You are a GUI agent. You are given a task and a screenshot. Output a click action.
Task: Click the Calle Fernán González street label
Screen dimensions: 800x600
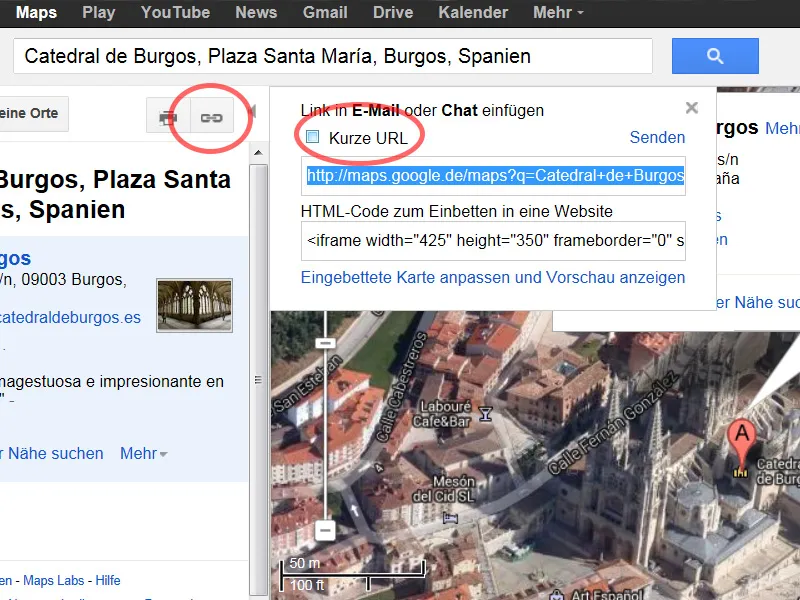pyautogui.click(x=613, y=423)
